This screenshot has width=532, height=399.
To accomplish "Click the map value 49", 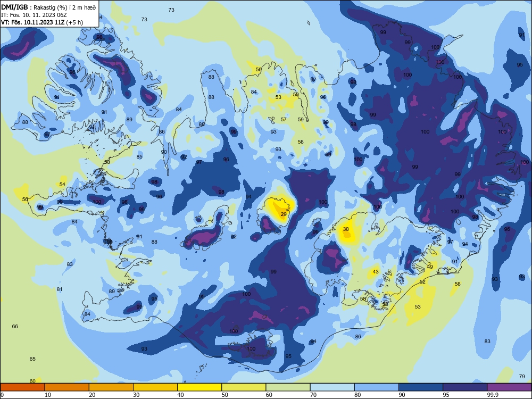I will (430, 267).
